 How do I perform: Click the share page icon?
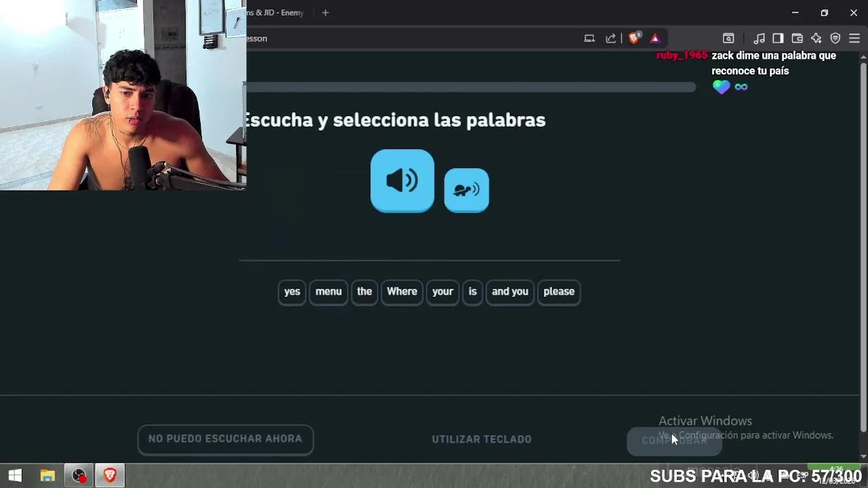click(611, 39)
